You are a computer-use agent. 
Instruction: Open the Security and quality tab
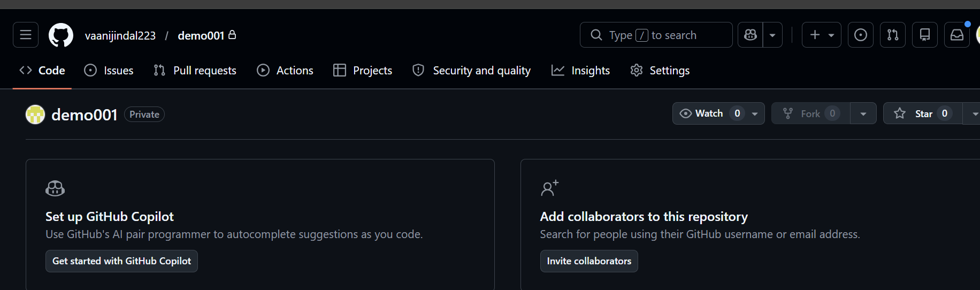coord(471,71)
